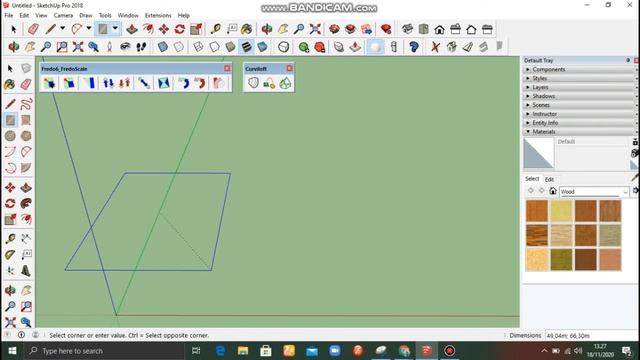Select the Paint Bucket tool in top toolbar
The image size is (640, 360).
pos(247,29)
